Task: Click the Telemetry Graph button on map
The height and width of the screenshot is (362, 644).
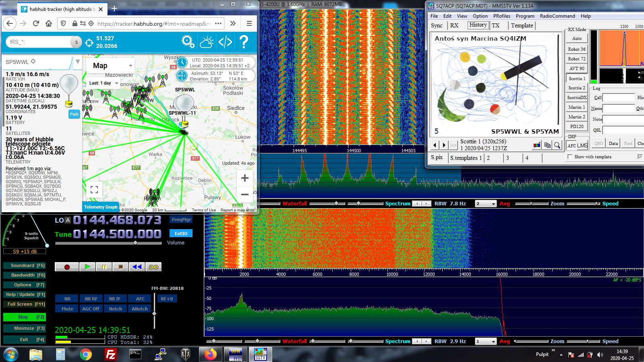Action: pyautogui.click(x=101, y=207)
